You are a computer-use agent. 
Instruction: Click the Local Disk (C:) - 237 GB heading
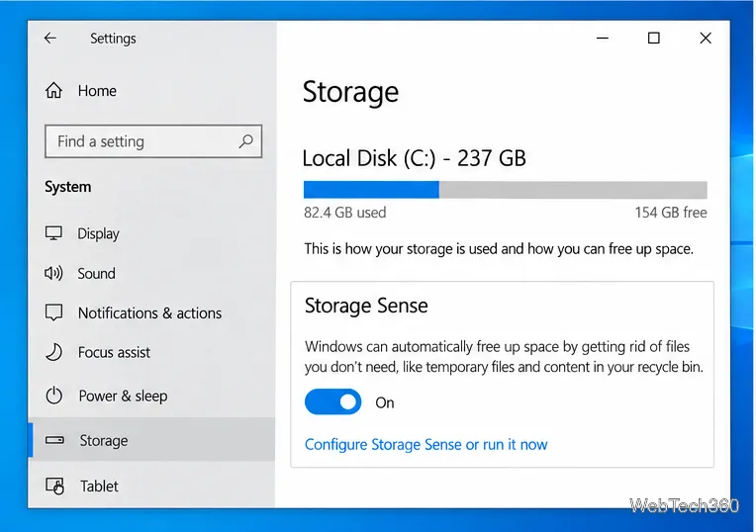(x=415, y=158)
